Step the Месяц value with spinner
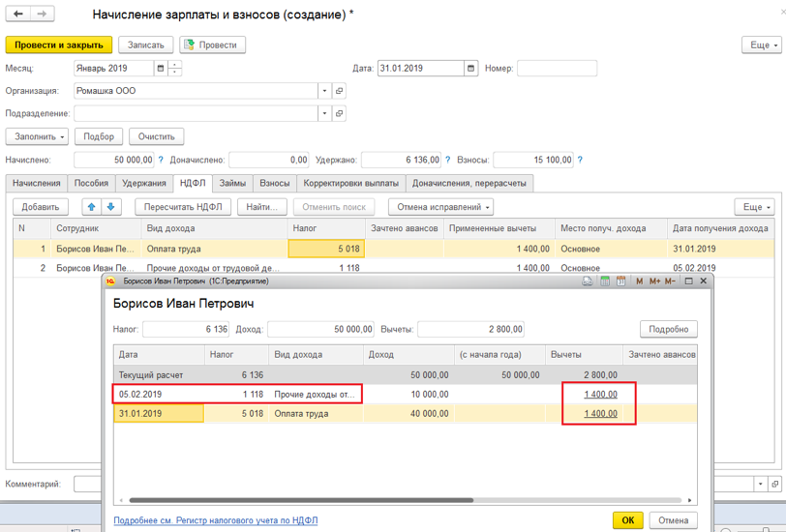 click(175, 68)
